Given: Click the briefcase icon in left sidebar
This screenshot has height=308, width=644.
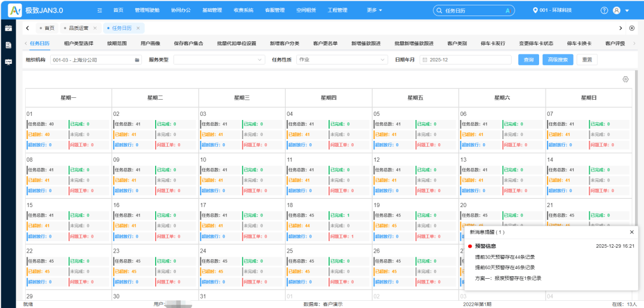Looking at the screenshot, I should coord(8,28).
